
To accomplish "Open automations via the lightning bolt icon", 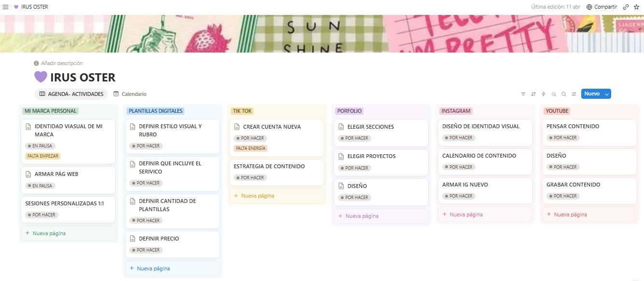I will tap(544, 94).
